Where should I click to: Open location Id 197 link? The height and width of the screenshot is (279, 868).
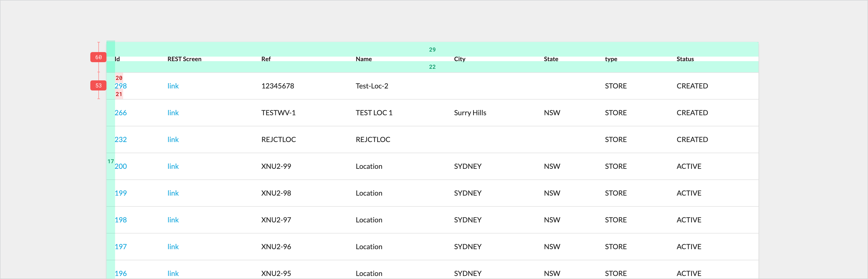coord(121,247)
